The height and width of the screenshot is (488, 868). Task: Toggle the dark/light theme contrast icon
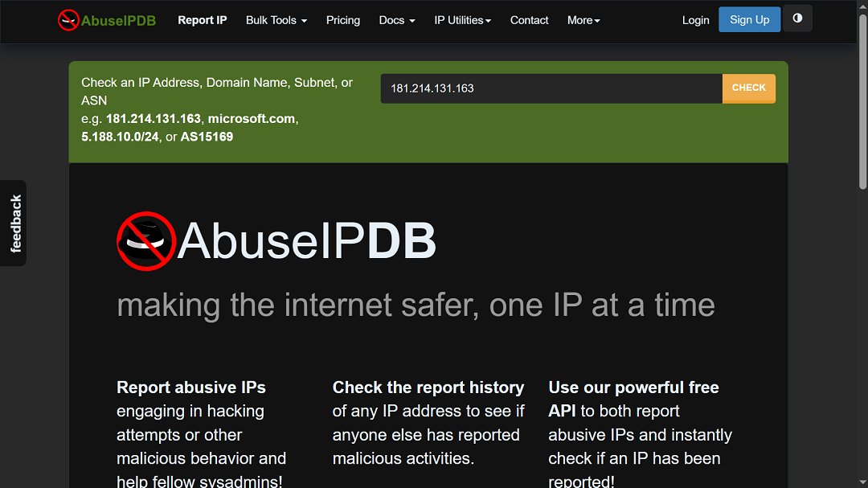click(797, 18)
